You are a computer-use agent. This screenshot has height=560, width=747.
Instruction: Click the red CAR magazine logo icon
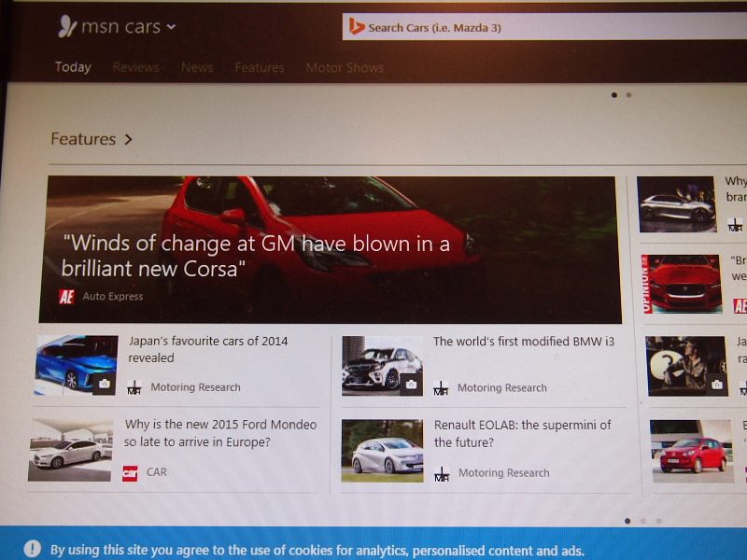(x=130, y=473)
